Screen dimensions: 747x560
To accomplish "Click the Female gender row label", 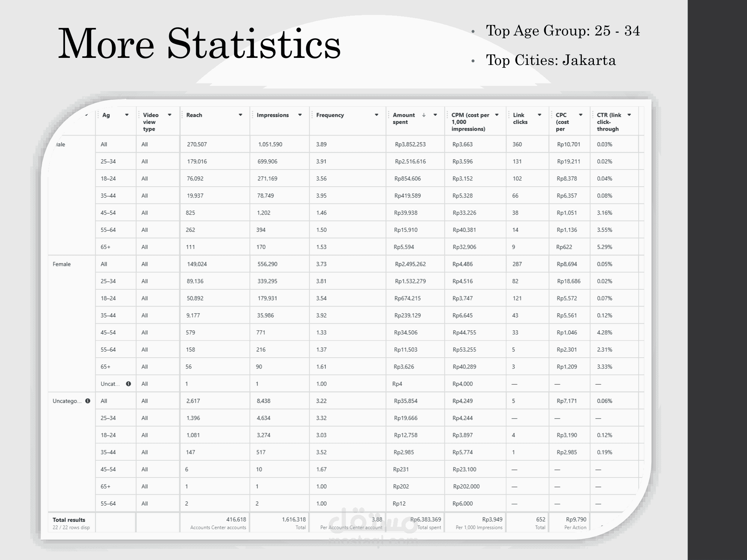I will point(62,264).
